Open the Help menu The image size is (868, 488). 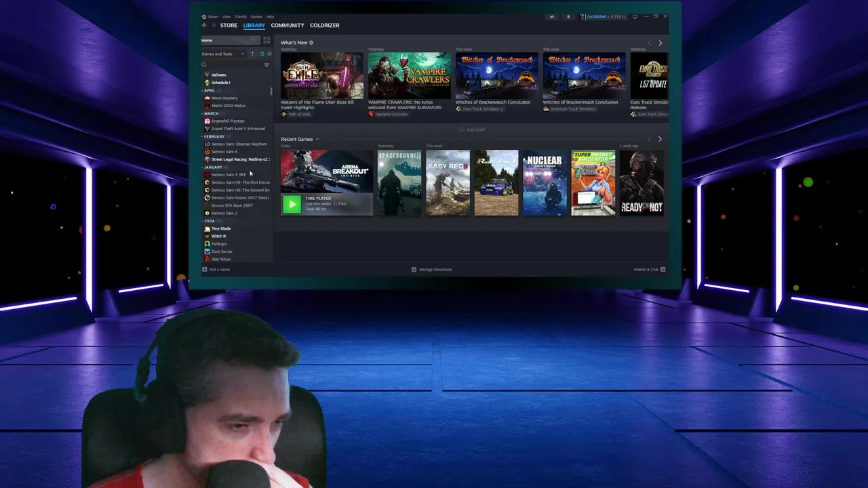click(270, 16)
